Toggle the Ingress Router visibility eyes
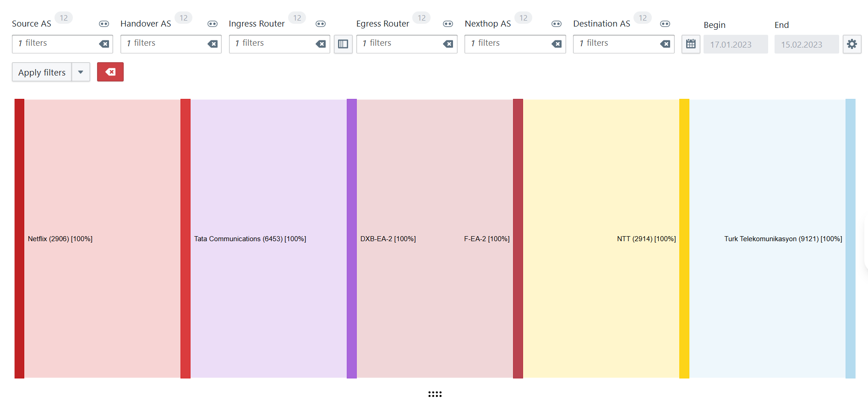The width and height of the screenshot is (868, 416). (321, 24)
